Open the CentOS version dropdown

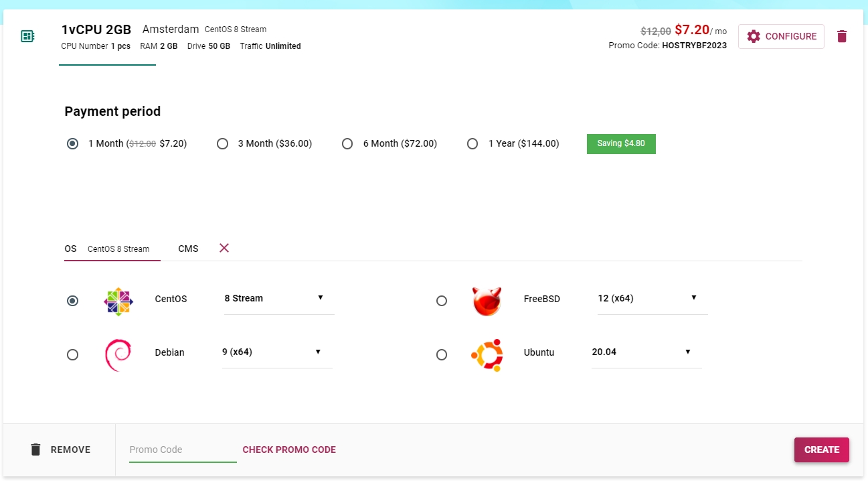click(x=278, y=299)
